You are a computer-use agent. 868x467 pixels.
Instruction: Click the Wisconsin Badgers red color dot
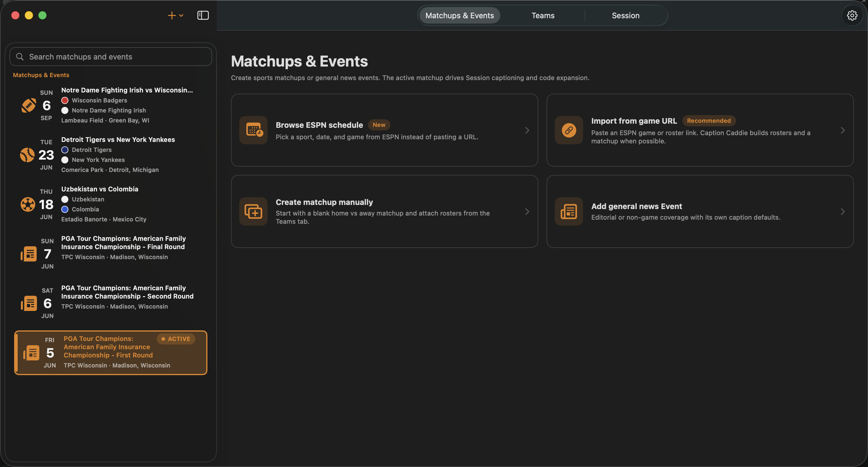[65, 100]
